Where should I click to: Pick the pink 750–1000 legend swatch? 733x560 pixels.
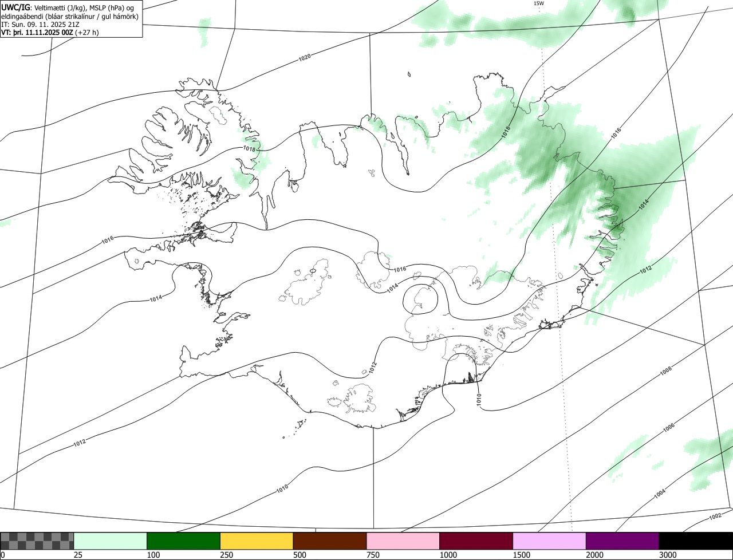point(403,541)
